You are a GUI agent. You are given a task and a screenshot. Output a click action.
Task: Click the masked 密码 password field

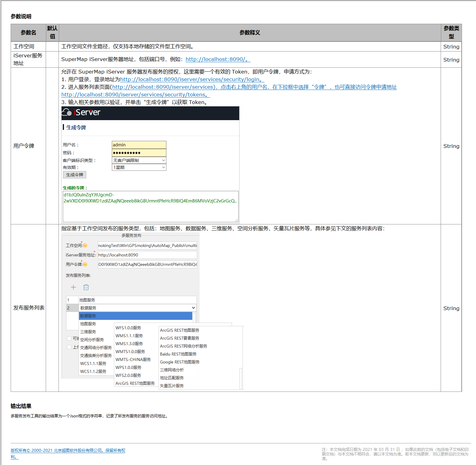(139, 153)
